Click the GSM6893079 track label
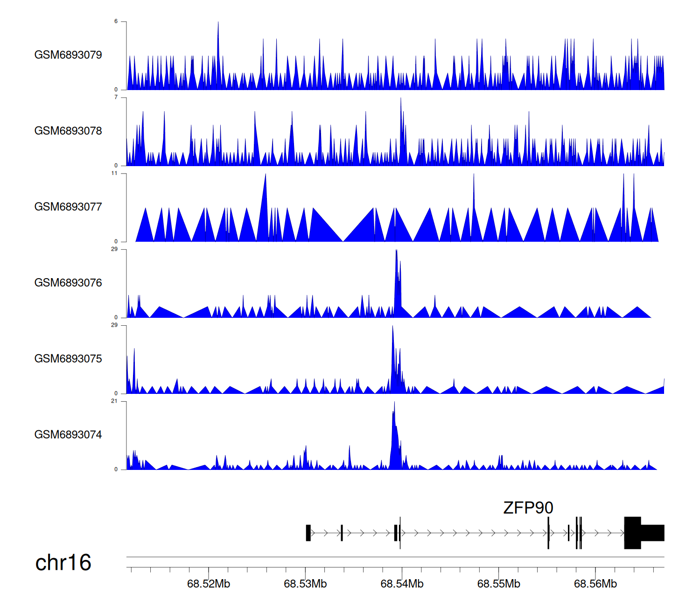 click(x=68, y=55)
